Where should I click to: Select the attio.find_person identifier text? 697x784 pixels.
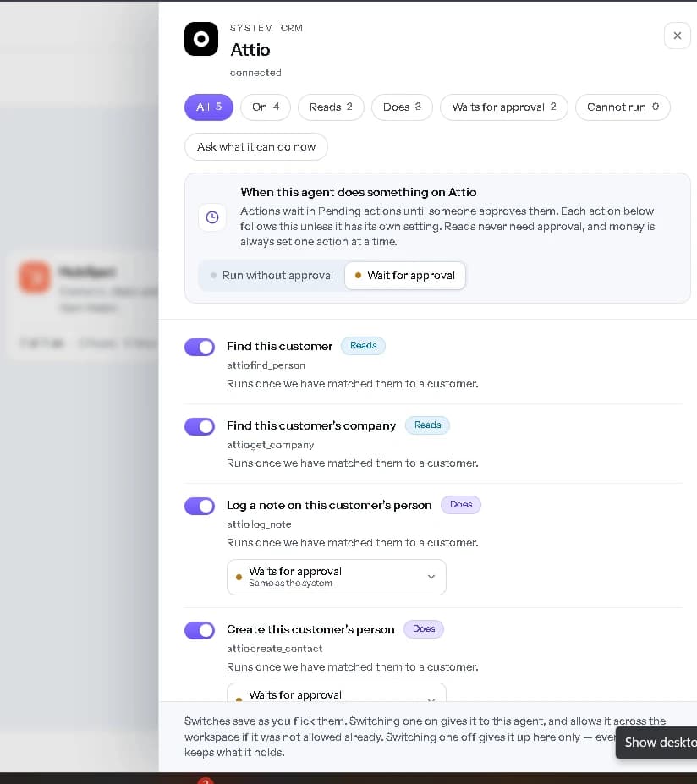click(x=266, y=365)
